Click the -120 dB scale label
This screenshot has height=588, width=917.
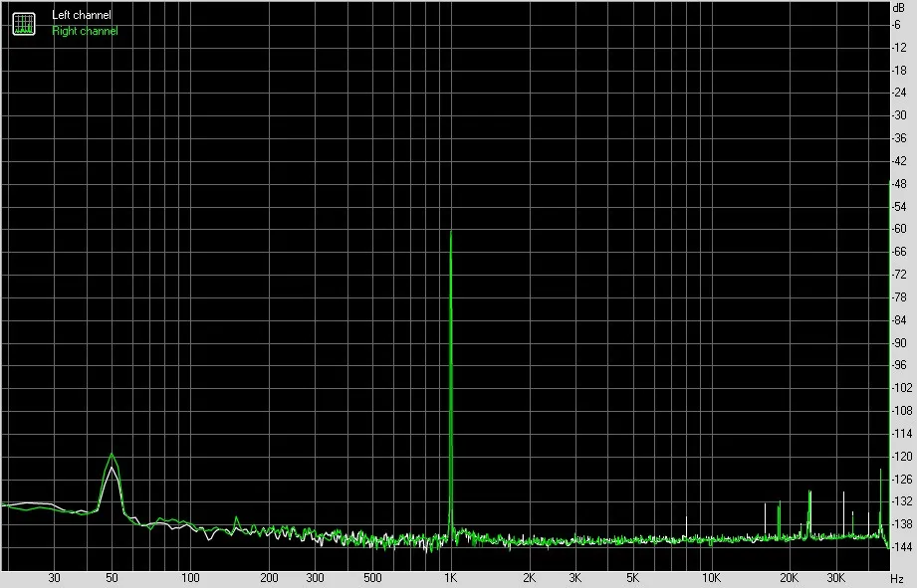pos(901,457)
